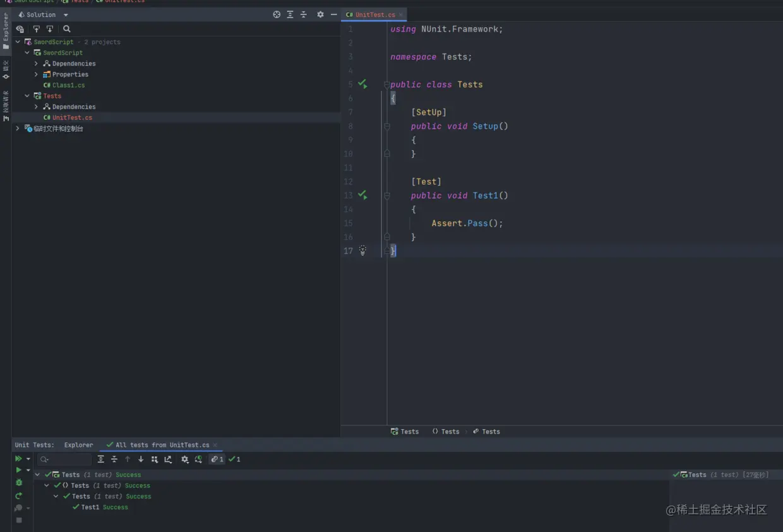Click the Tests project breadcrumb below editor

pos(405,432)
